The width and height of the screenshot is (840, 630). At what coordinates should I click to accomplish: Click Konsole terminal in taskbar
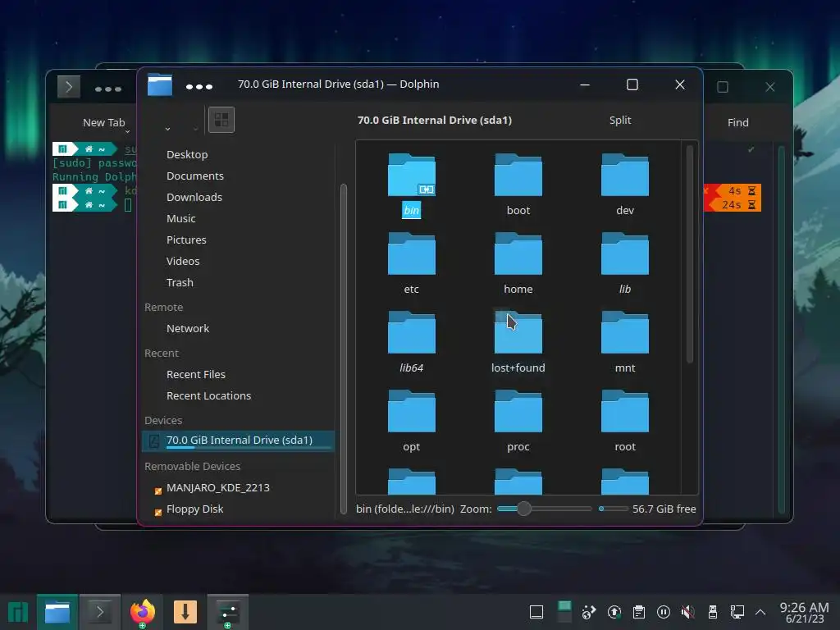click(99, 612)
